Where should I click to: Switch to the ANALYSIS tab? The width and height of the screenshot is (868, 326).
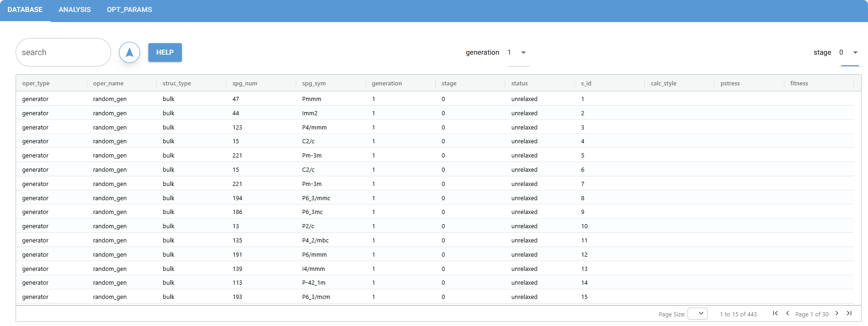(x=75, y=10)
